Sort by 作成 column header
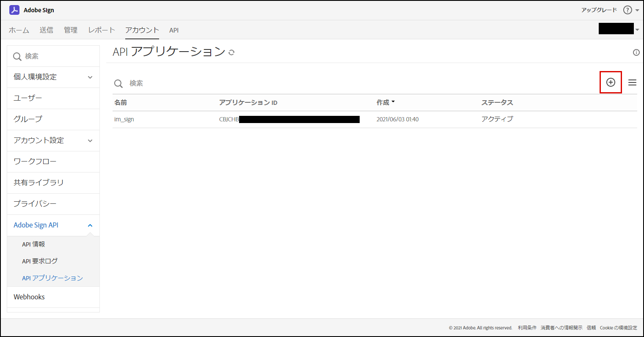The image size is (644, 337). click(385, 102)
